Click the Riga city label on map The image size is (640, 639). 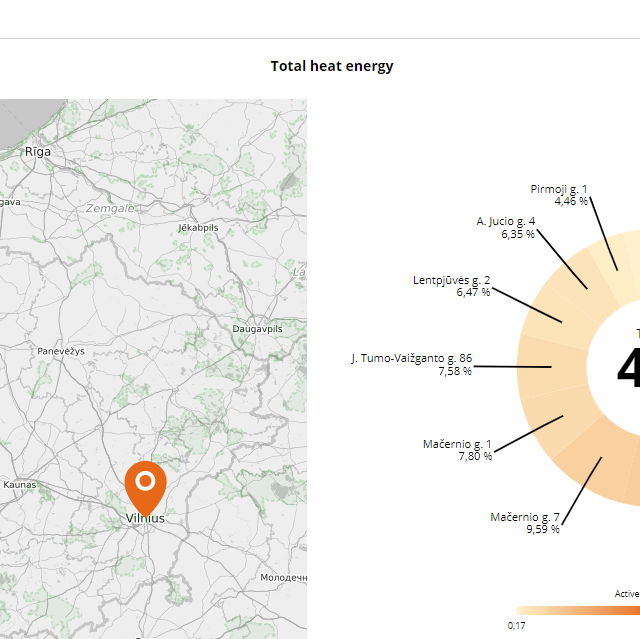click(38, 152)
